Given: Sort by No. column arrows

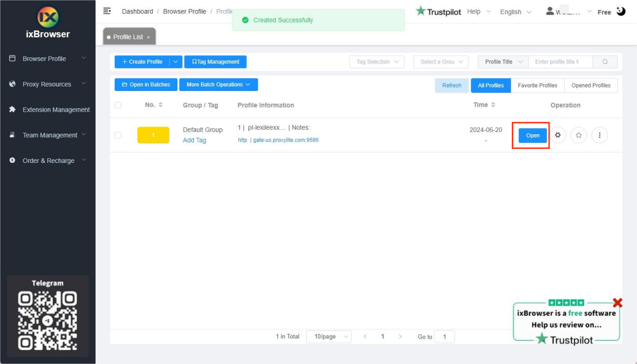Looking at the screenshot, I should click(x=161, y=105).
